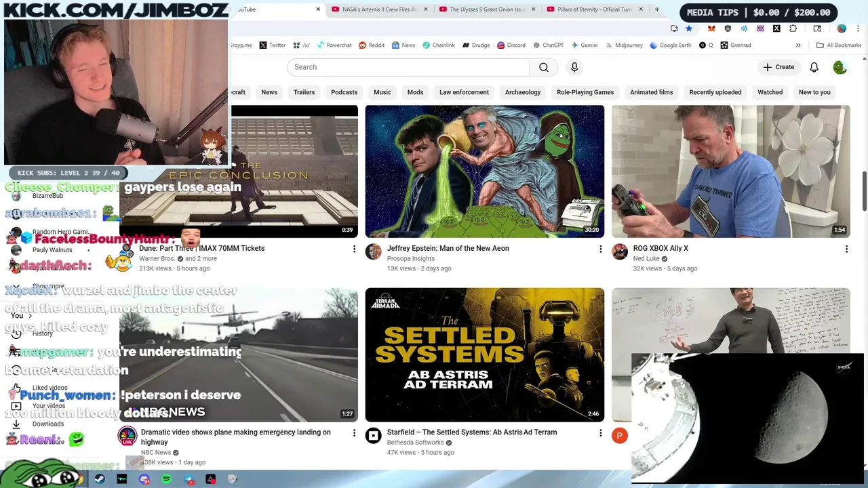
Task: Open Midjourney bookmark
Action: [x=623, y=45]
